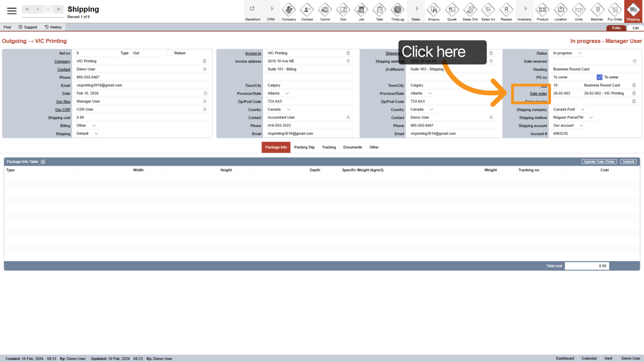Screen dimensions: 644x362
Task: Open the Billing Other dropdown
Action: pyautogui.click(x=94, y=126)
